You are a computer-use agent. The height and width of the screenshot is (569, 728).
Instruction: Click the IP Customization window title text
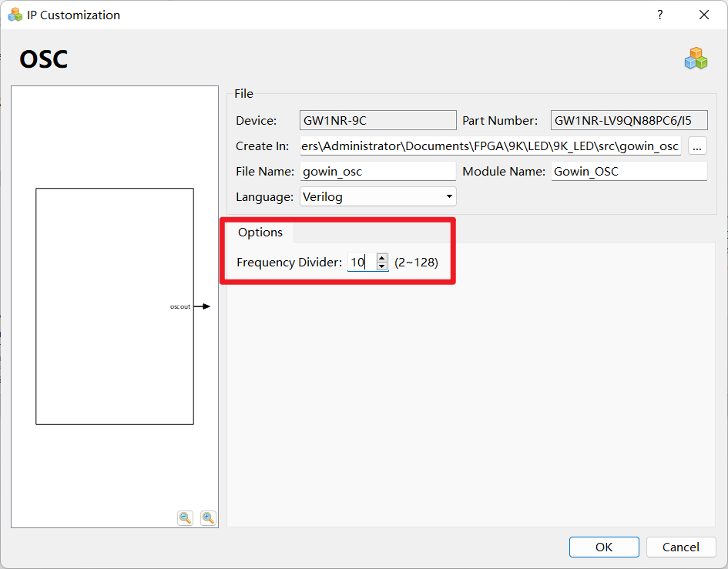click(73, 15)
